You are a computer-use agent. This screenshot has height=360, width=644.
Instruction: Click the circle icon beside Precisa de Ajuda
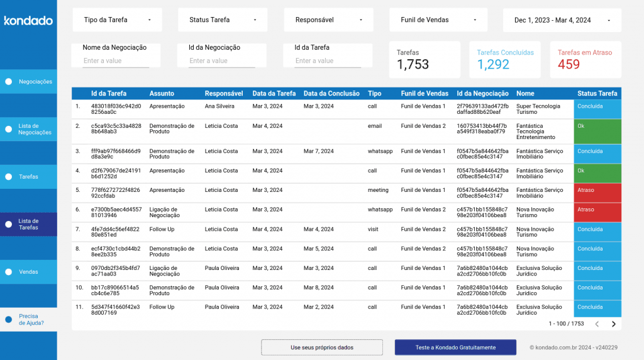(x=9, y=320)
